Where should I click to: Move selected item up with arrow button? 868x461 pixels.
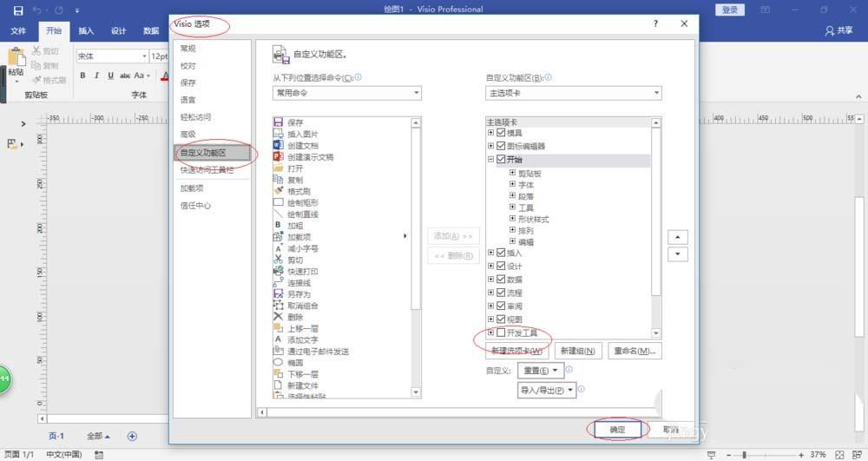pos(678,237)
